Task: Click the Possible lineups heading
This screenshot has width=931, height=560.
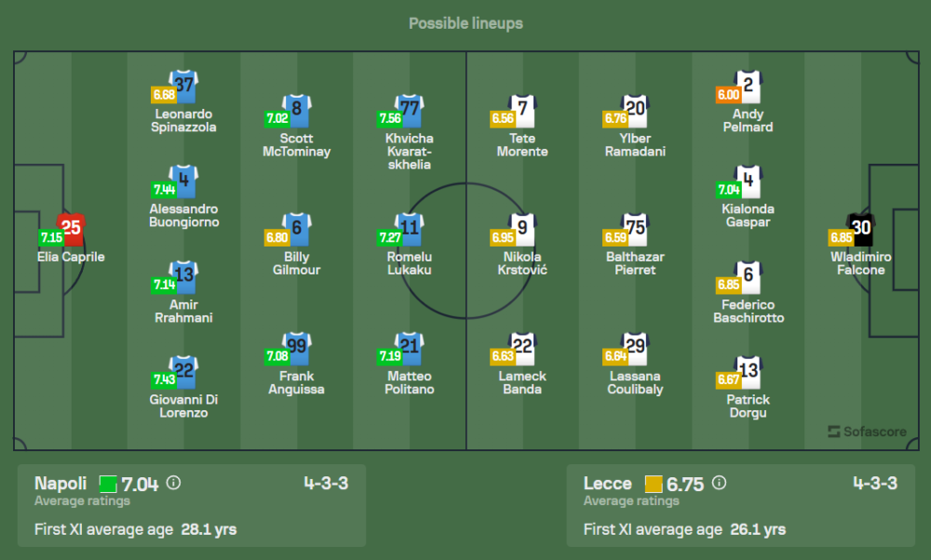Action: pos(465,23)
